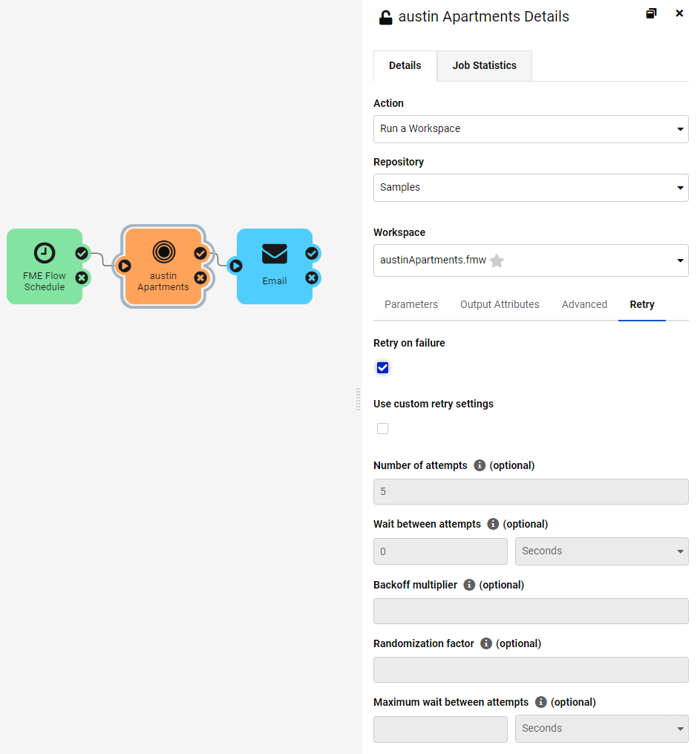Show info for Maximum wait between attempts

(541, 702)
